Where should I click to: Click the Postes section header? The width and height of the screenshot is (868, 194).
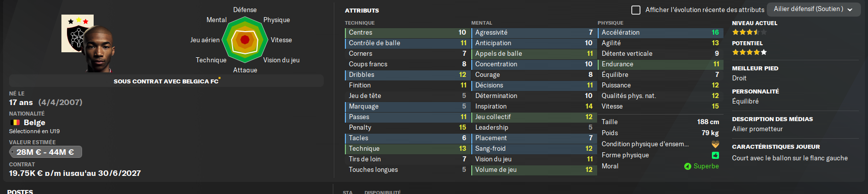click(x=20, y=191)
